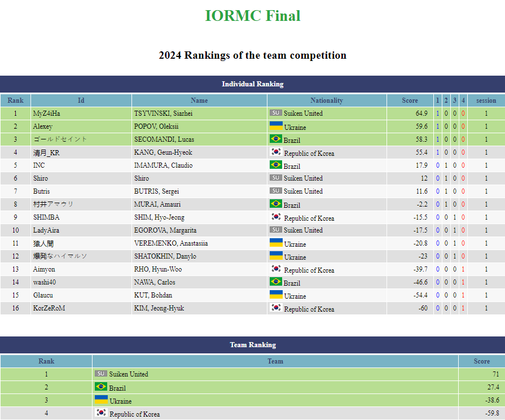Click Korea flag in Team Ranking table
Screen dimensions: 505x420
101,413
